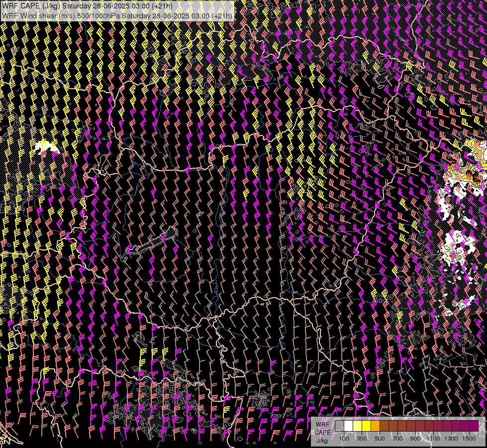
Task: Click the '700' legend scale label
Action: point(397,439)
